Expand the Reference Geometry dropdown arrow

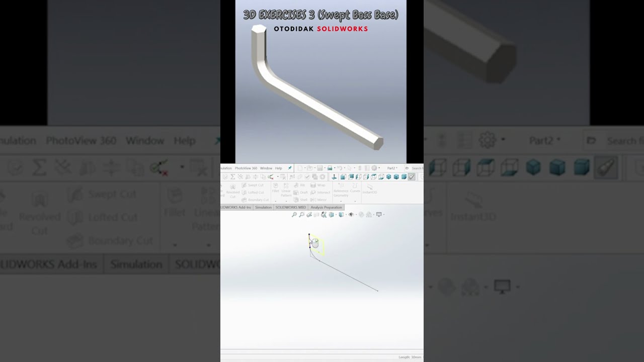pyautogui.click(x=341, y=202)
